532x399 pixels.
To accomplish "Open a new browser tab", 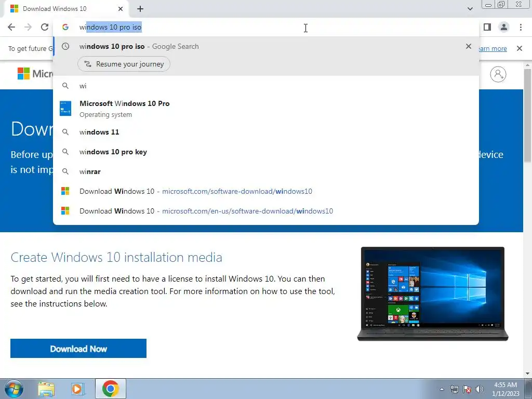I will click(140, 9).
